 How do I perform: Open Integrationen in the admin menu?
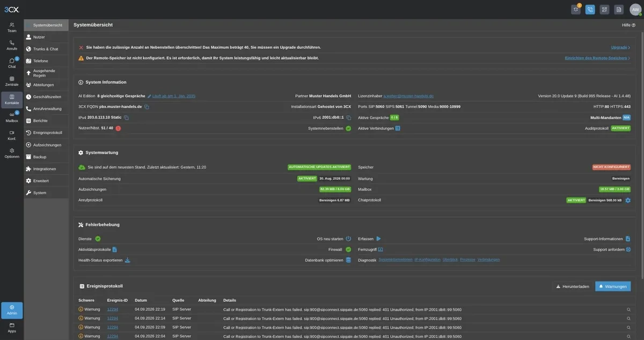pos(46,169)
